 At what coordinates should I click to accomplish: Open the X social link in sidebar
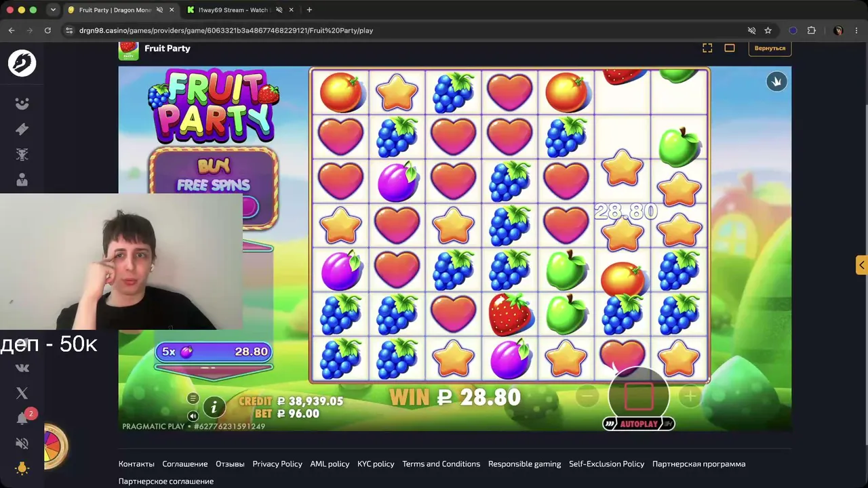coord(22,393)
